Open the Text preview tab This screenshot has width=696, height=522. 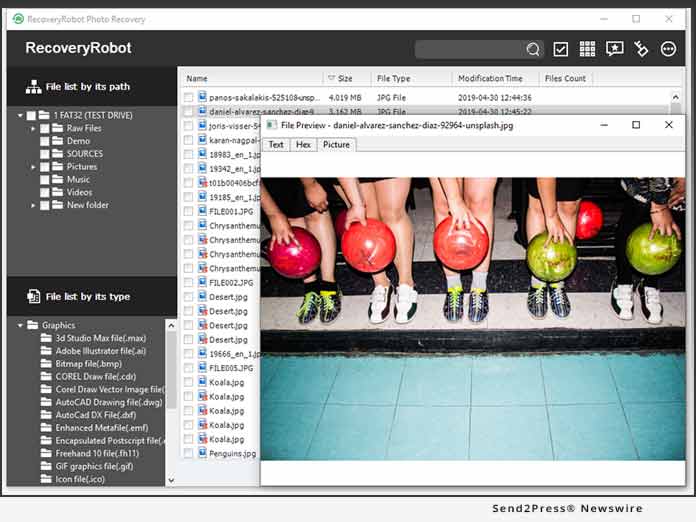pos(276,145)
